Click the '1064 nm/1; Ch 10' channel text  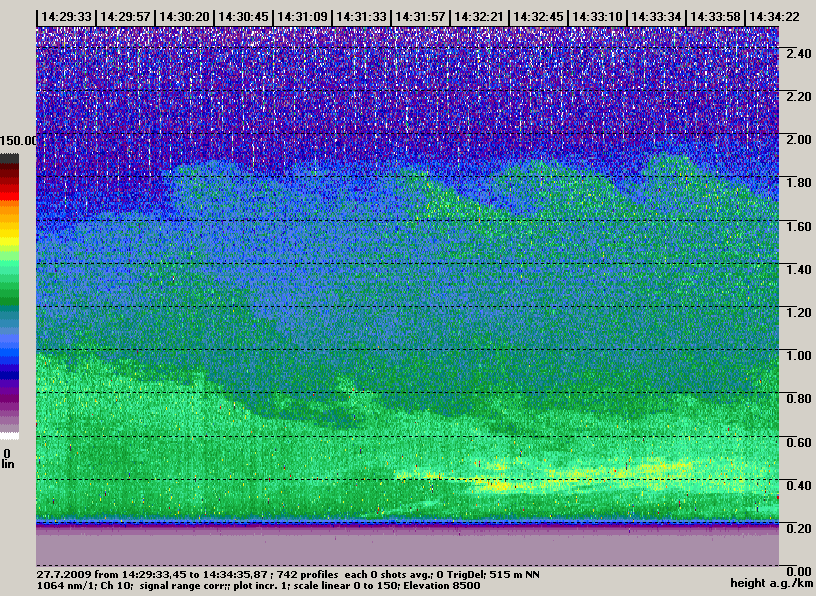[x=84, y=586]
